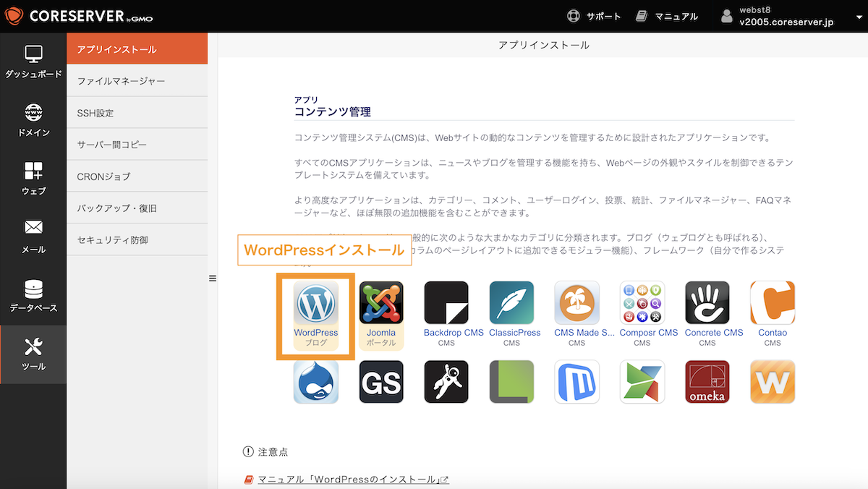
Task: Open the データベース sidebar section
Action: click(x=33, y=297)
